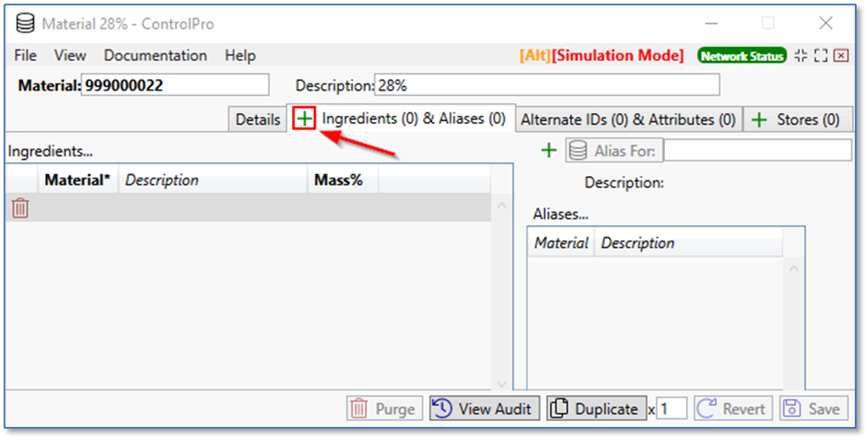Screen dimensions: 868x440
Task: Click ingredients list scroll up arrow
Action: (x=500, y=206)
